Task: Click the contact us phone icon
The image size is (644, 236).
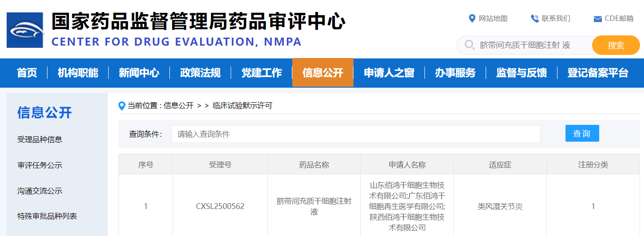Action: pyautogui.click(x=534, y=19)
